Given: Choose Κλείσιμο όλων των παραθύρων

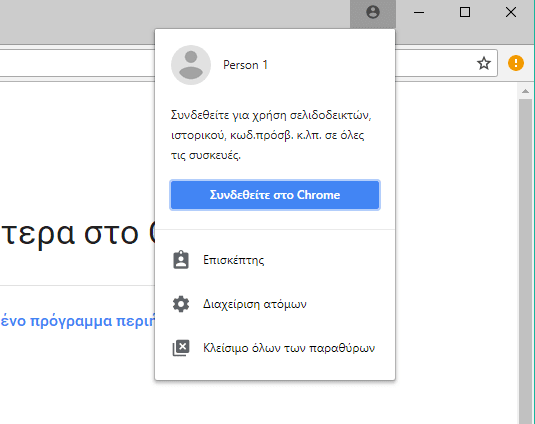Looking at the screenshot, I should coord(275,348).
